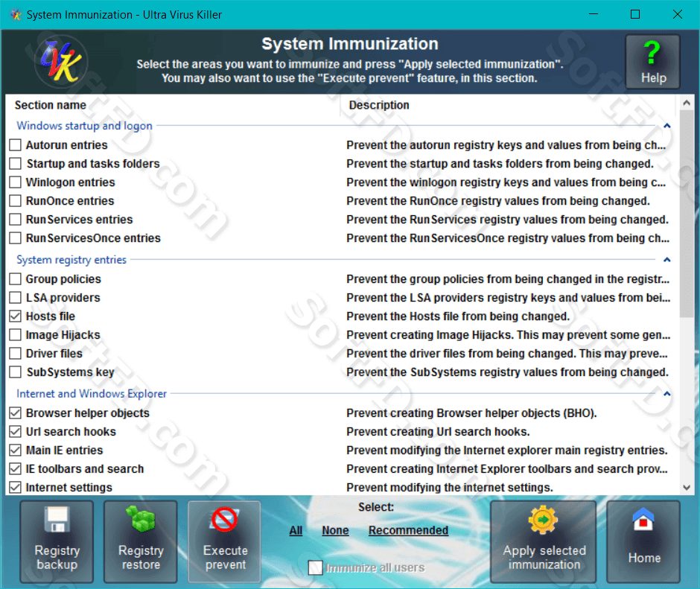This screenshot has width=700, height=589.
Task: Collapse Windows startup and logon group
Action: (667, 126)
